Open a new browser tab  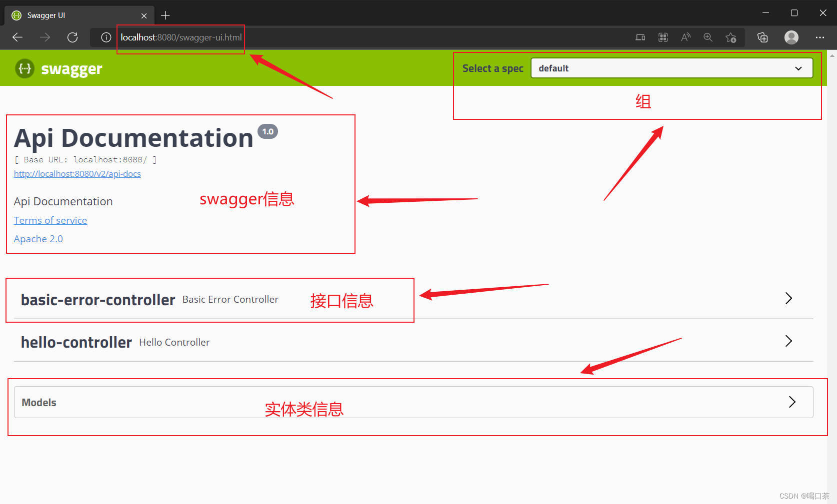(165, 15)
